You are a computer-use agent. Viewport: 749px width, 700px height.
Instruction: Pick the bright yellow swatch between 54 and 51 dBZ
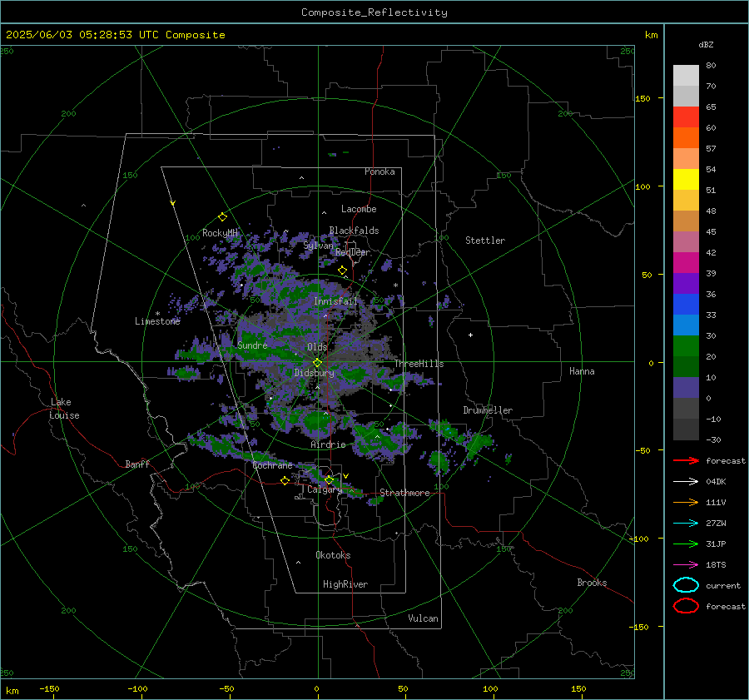click(686, 179)
